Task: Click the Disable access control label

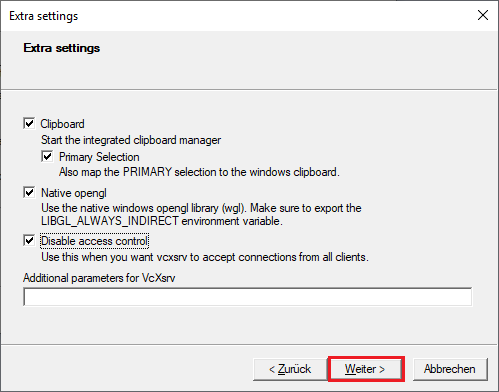Action: (94, 241)
